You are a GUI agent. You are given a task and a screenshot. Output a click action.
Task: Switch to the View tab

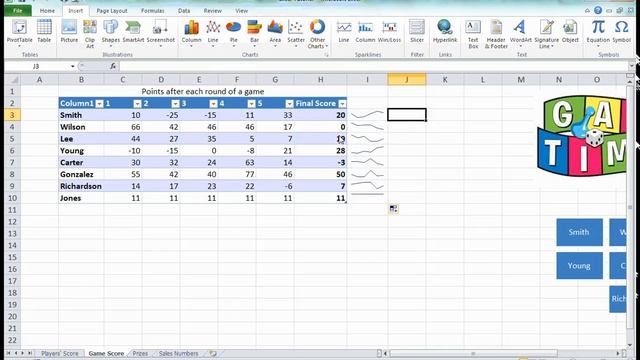[x=242, y=11]
